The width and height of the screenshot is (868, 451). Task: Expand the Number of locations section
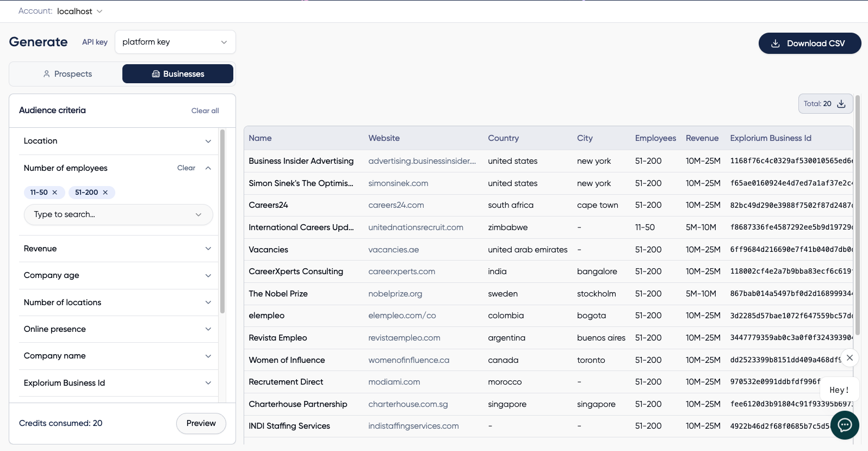118,302
